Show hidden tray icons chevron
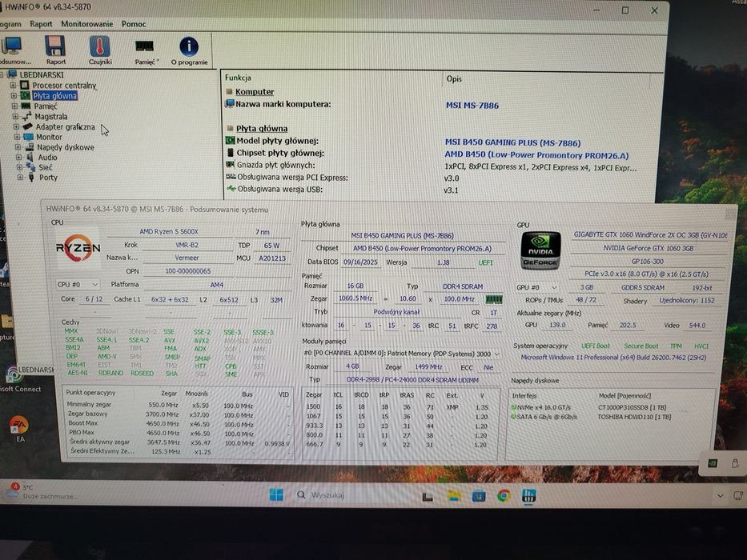The image size is (747, 560). tap(721, 496)
